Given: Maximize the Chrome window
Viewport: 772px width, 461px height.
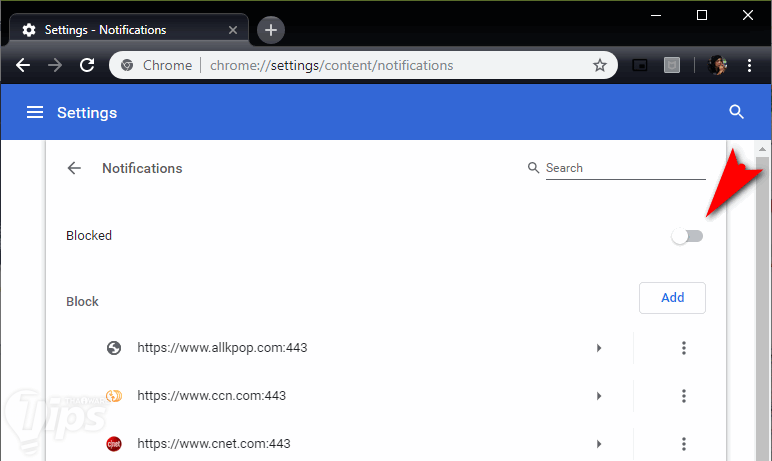Looking at the screenshot, I should [x=702, y=15].
